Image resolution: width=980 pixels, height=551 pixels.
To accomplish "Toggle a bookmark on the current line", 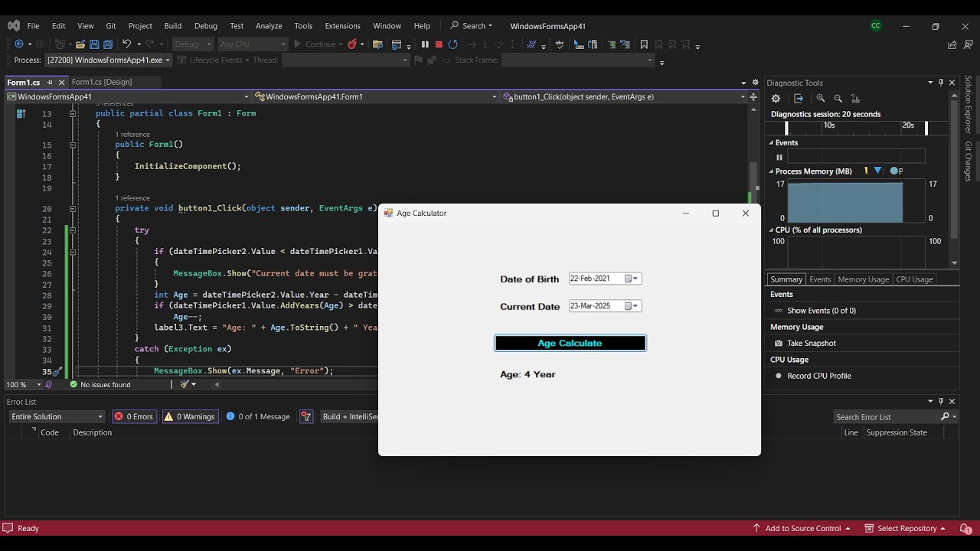I will tap(644, 44).
